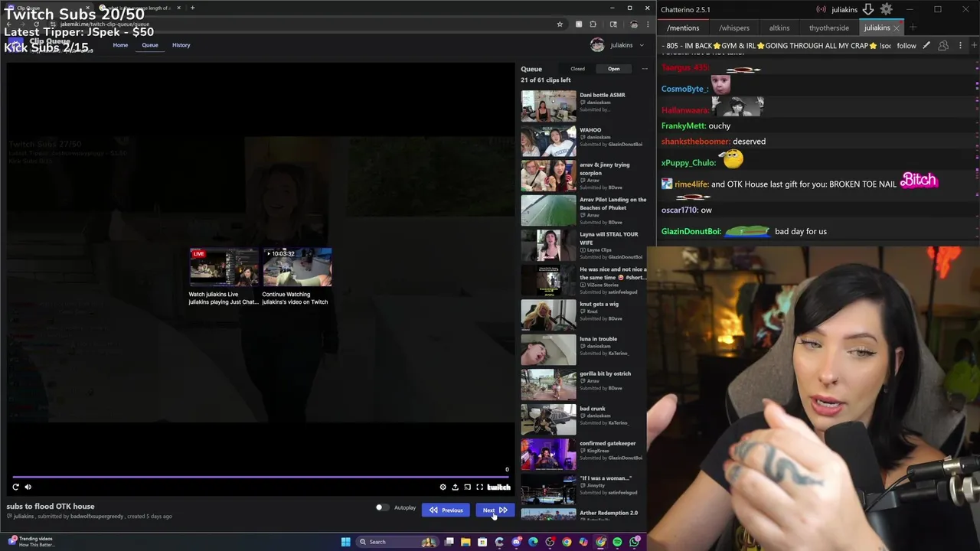This screenshot has height=551, width=980.
Task: Open the Queue nav link
Action: 150,45
